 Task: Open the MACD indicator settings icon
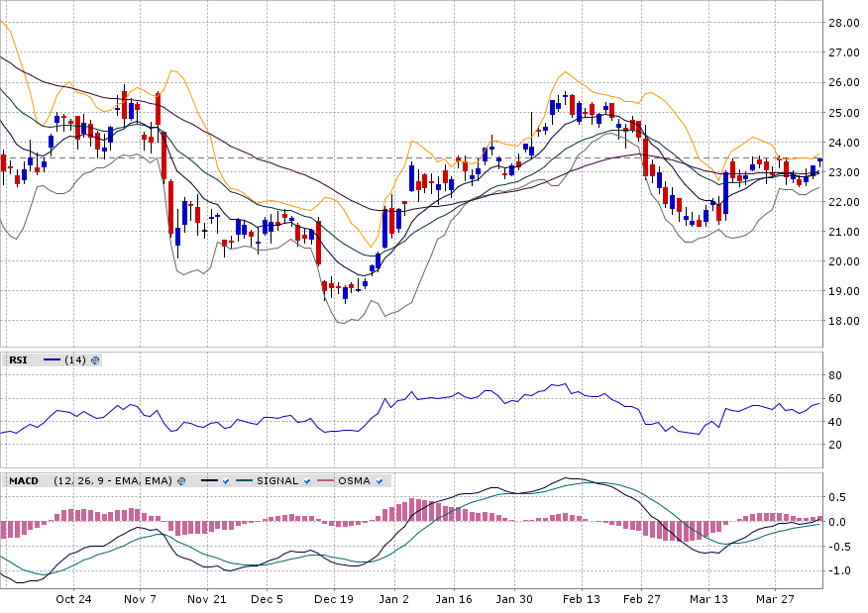(181, 481)
